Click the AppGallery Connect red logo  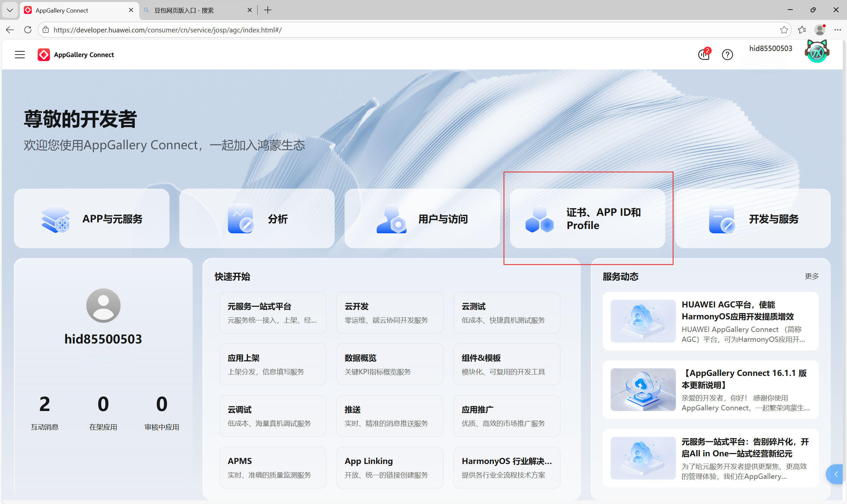44,55
